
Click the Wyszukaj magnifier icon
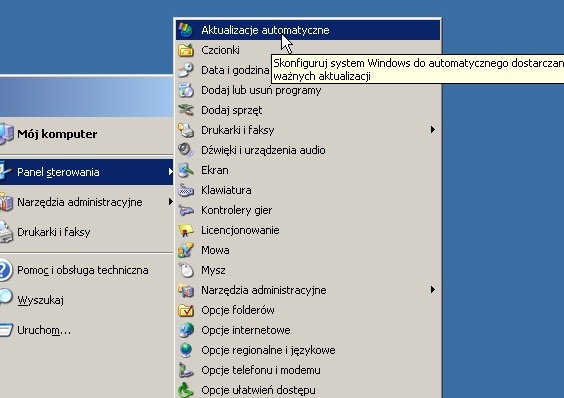tap(6, 298)
